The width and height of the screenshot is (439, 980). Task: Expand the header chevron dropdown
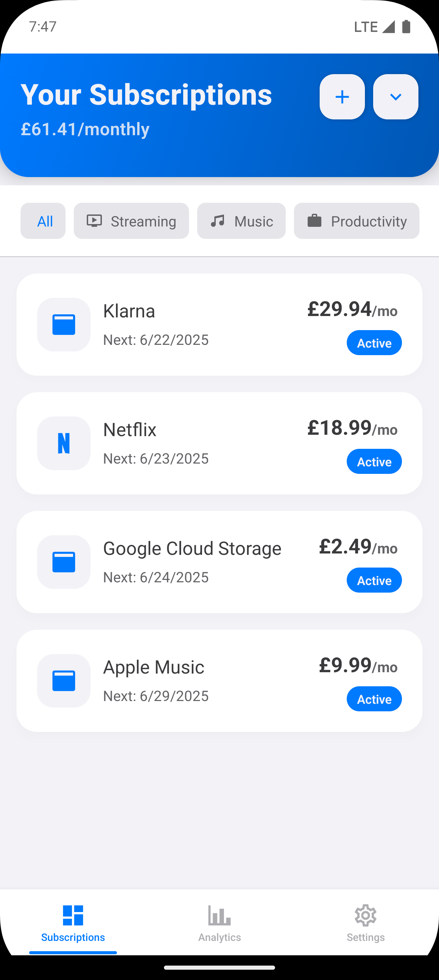(x=395, y=97)
